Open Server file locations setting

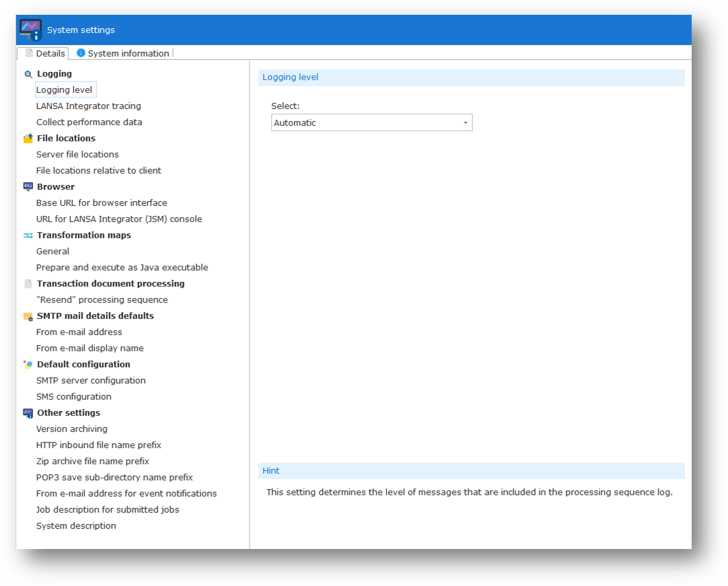pyautogui.click(x=77, y=154)
